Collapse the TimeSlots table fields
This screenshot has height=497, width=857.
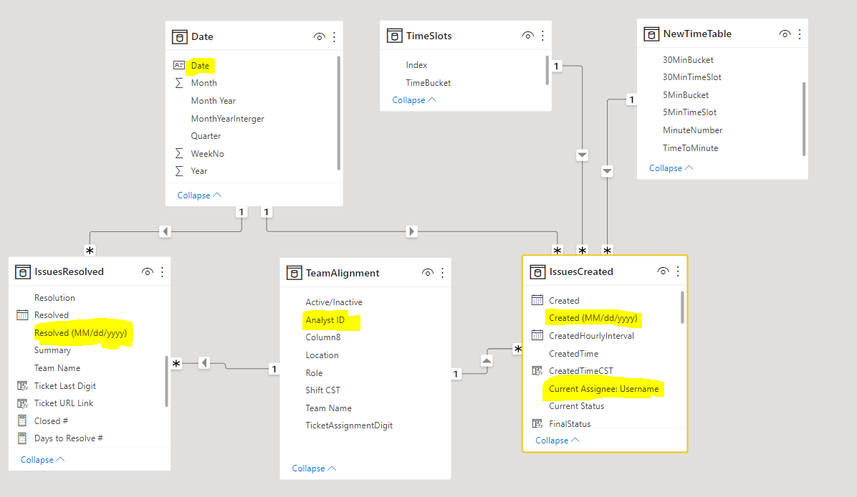[x=414, y=100]
